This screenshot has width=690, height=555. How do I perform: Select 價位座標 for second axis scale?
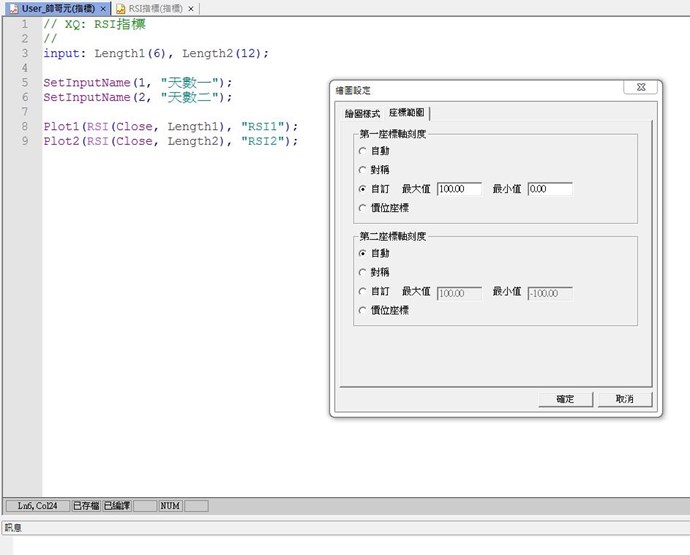pyautogui.click(x=362, y=310)
